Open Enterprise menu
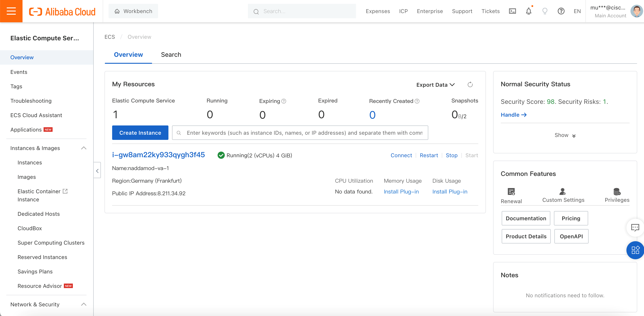The height and width of the screenshot is (316, 644). click(x=430, y=11)
